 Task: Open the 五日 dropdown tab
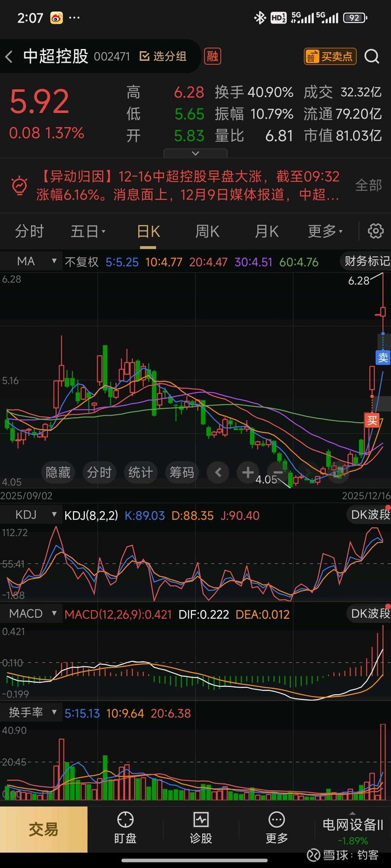pyautogui.click(x=88, y=231)
